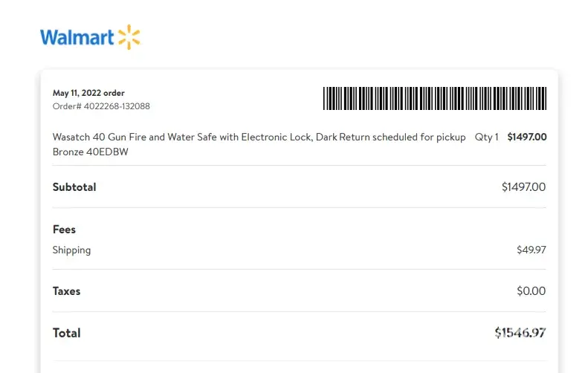
Task: Click the Walmart spark icon
Action: pyautogui.click(x=129, y=36)
